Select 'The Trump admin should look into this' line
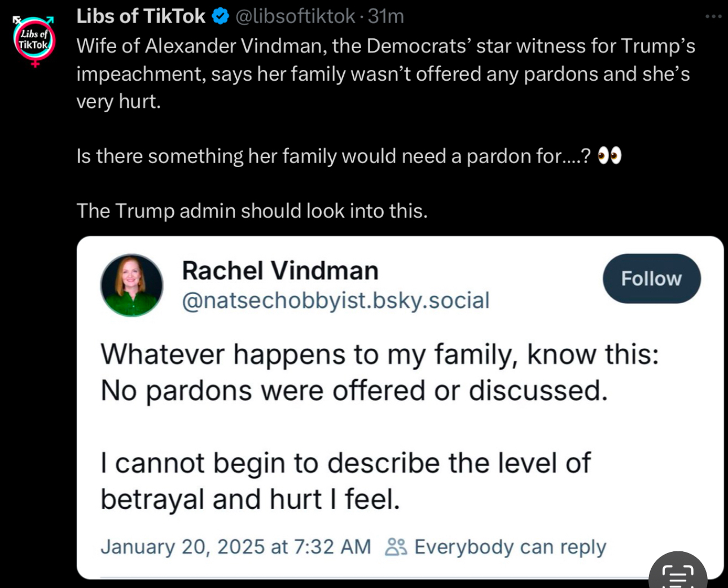Viewport: 728px width, 588px height. pyautogui.click(x=252, y=210)
